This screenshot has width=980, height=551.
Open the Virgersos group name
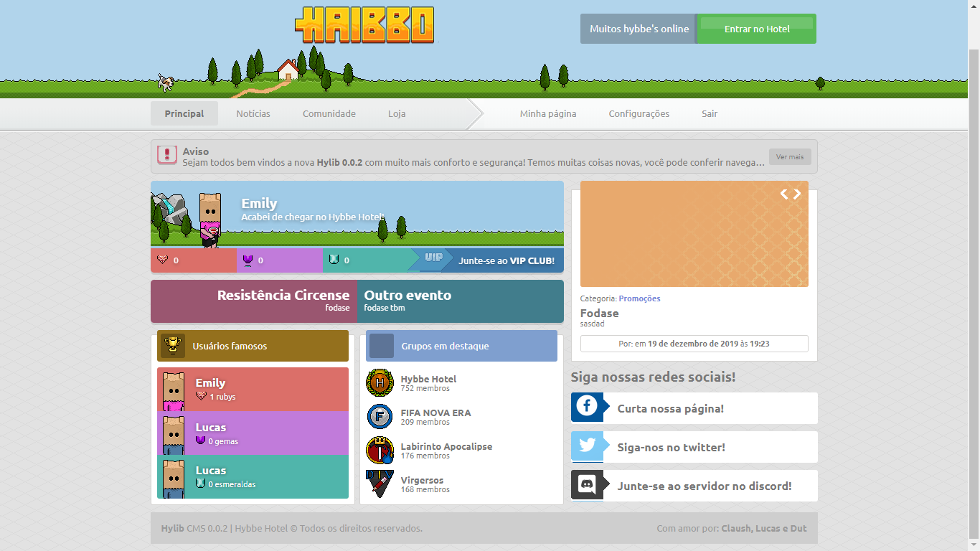point(422,480)
